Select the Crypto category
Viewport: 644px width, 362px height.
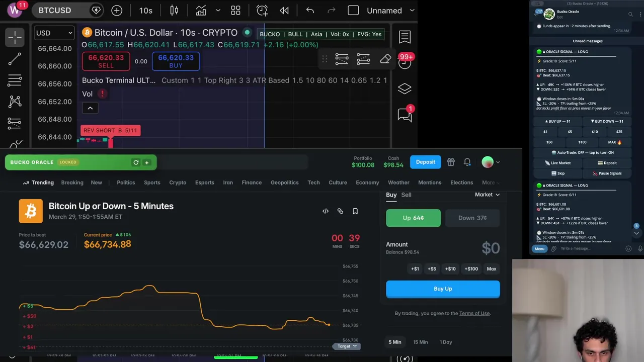coord(178,183)
